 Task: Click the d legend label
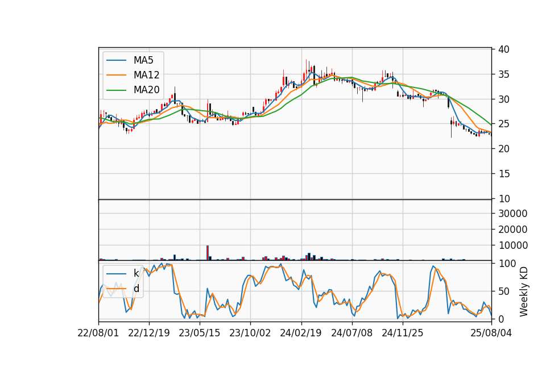tap(136, 289)
